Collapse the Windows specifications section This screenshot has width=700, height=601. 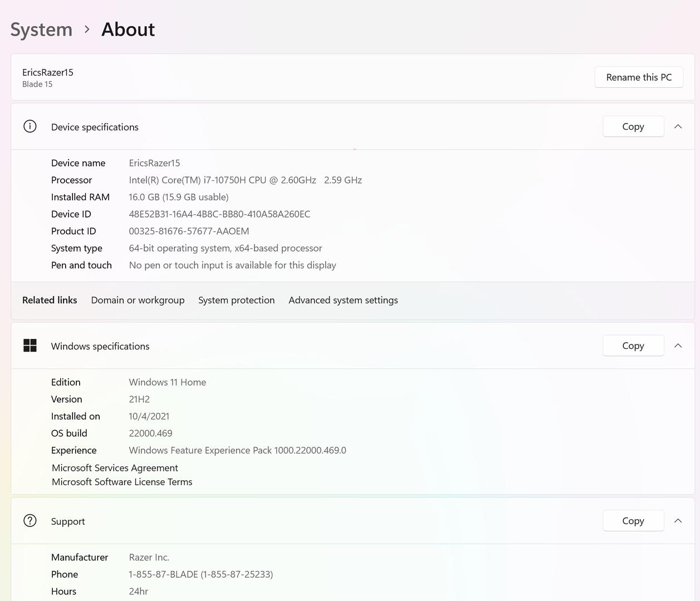[678, 346]
